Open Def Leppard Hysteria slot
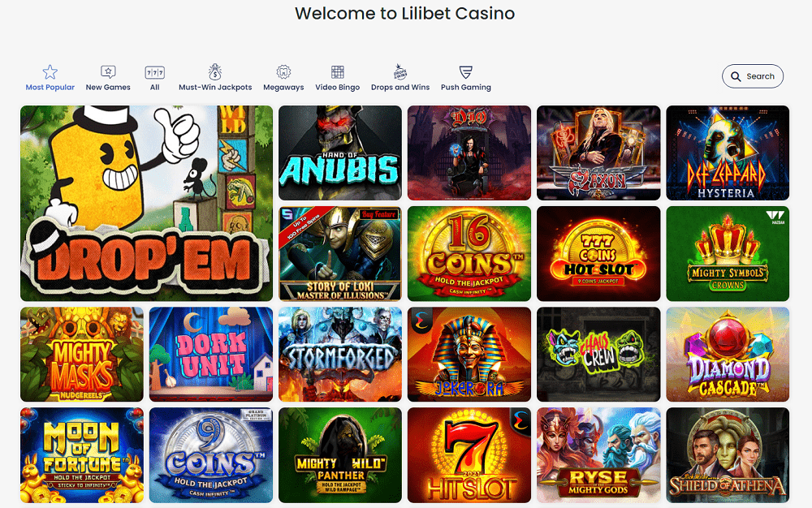Screen dimensions: 812x508 [728, 153]
